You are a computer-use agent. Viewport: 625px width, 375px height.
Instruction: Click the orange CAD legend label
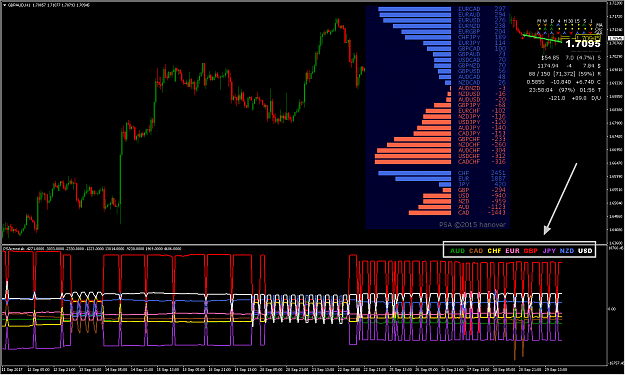(476, 251)
